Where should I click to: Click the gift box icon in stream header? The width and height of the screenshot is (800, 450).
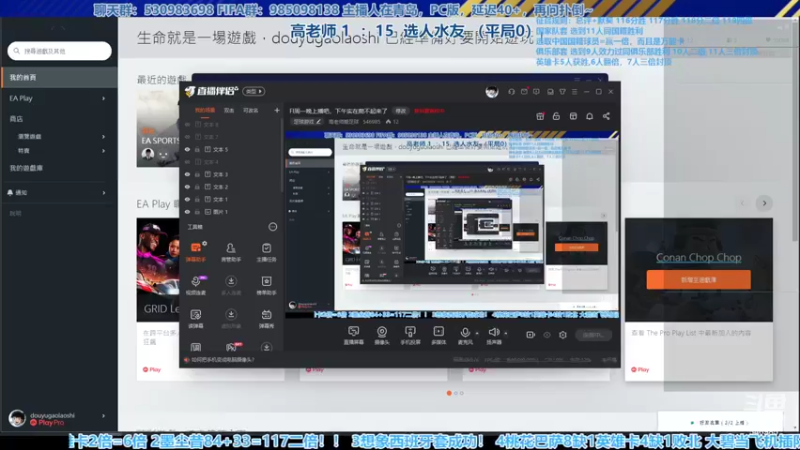(x=540, y=116)
